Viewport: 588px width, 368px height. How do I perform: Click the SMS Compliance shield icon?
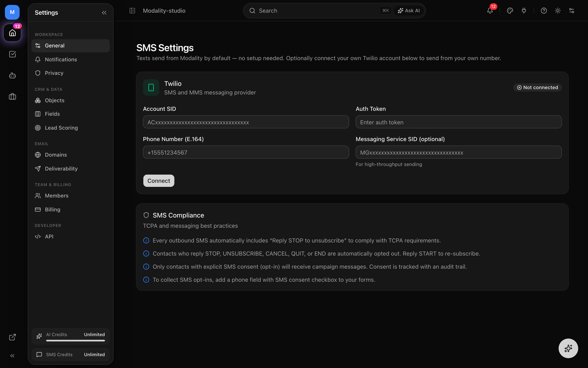click(146, 215)
